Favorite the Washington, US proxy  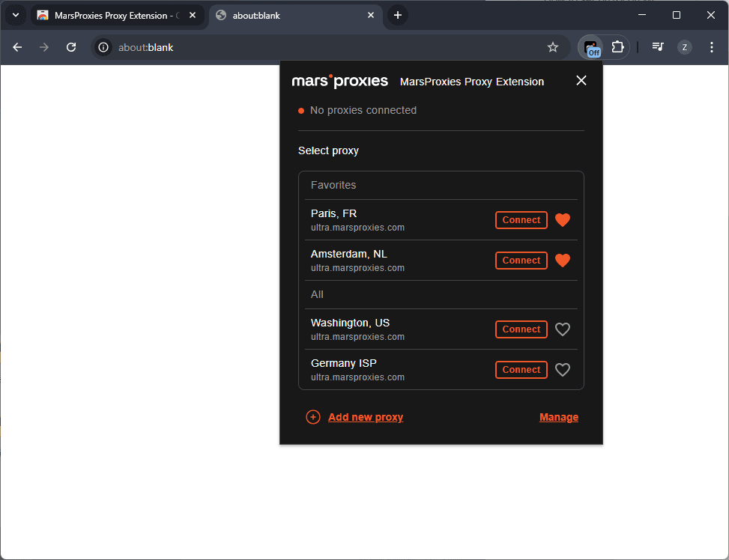pos(563,329)
